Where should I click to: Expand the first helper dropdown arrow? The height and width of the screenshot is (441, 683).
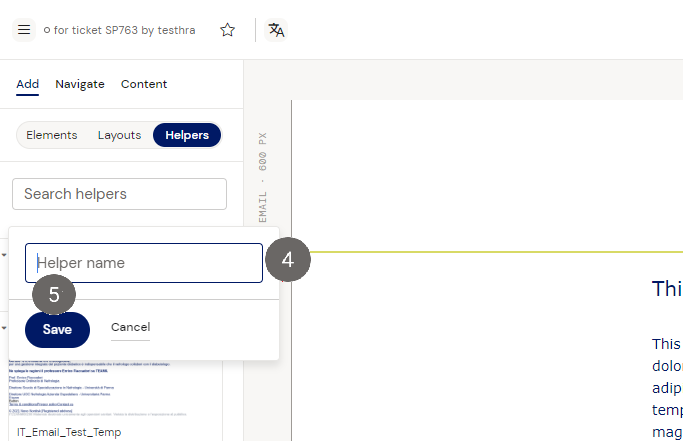(4, 254)
